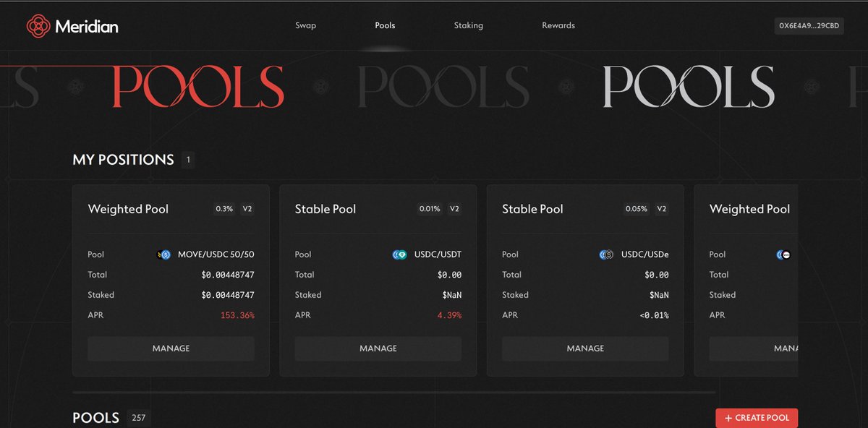868x428 pixels.
Task: Click the My Positions count badge 1
Action: 188,160
